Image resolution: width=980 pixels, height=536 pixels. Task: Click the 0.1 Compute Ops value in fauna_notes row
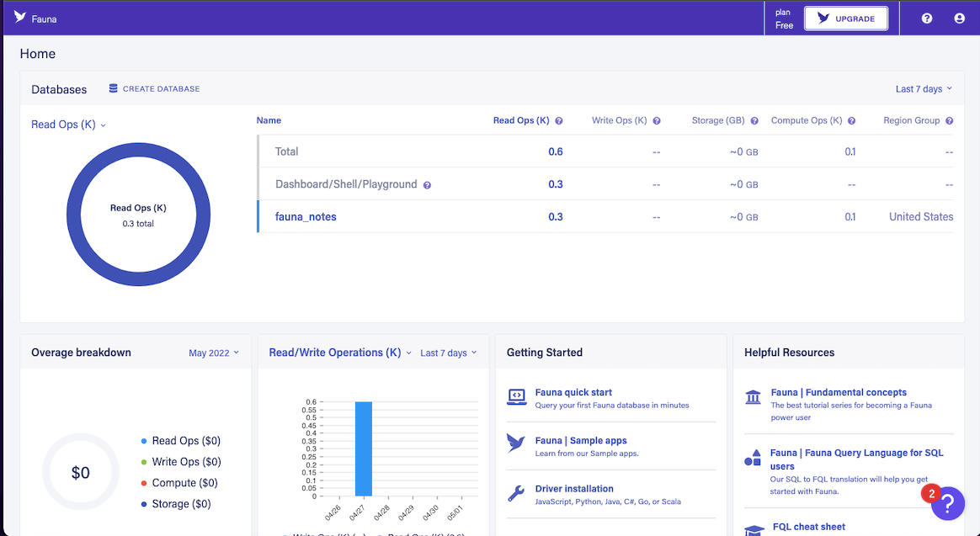850,217
